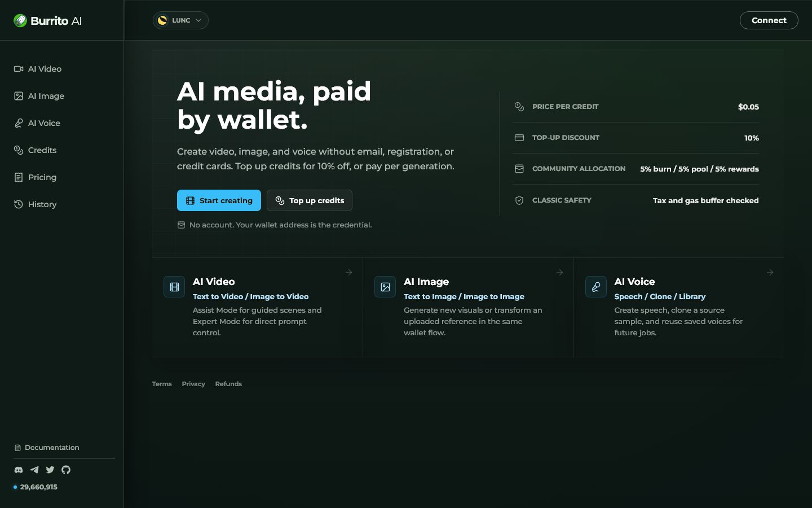Click the Text to Video / Image to Video subtitle
This screenshot has width=812, height=508.
click(x=250, y=296)
